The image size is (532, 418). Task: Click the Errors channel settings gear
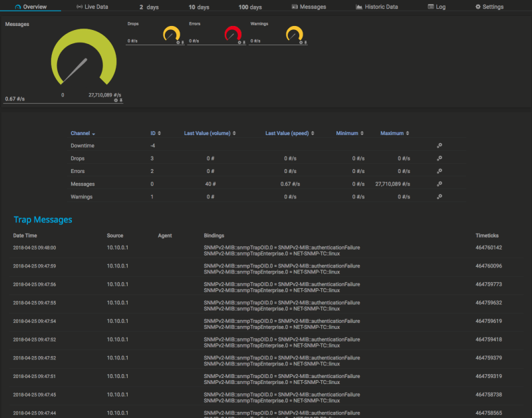pos(439,171)
